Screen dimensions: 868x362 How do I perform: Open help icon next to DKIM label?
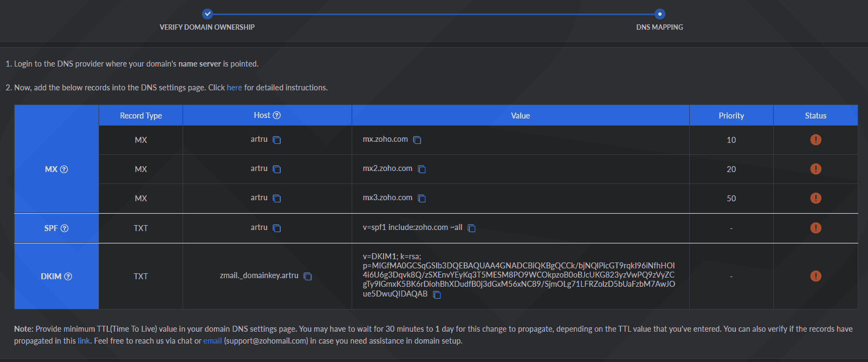[68, 277]
